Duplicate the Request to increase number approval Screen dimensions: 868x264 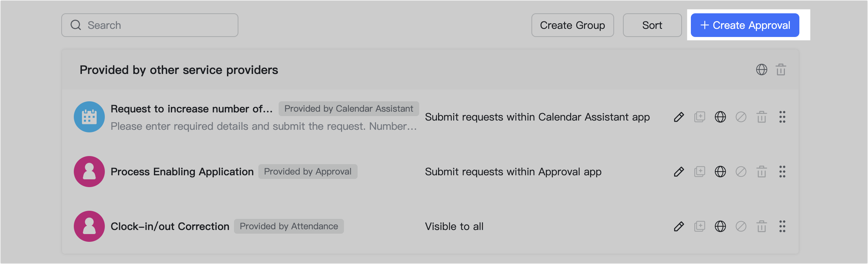[700, 117]
